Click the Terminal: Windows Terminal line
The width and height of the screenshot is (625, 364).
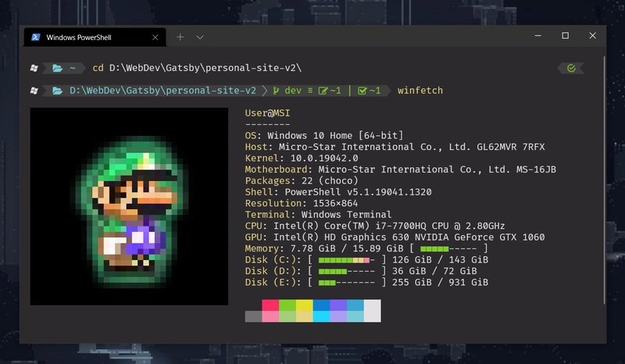point(318,215)
